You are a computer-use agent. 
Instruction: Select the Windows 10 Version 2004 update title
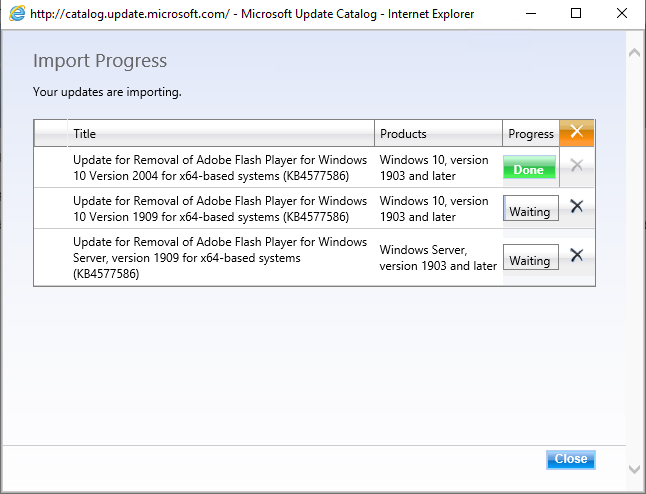(x=220, y=168)
